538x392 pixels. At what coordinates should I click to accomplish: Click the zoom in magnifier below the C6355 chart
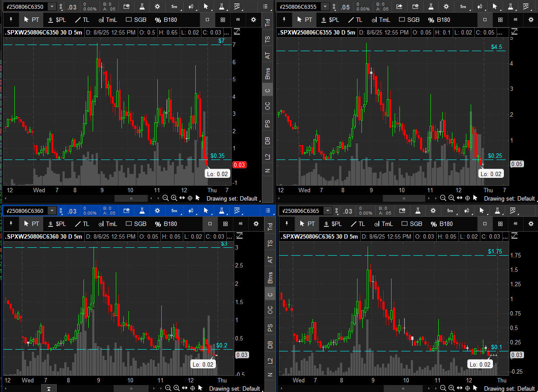[451, 198]
